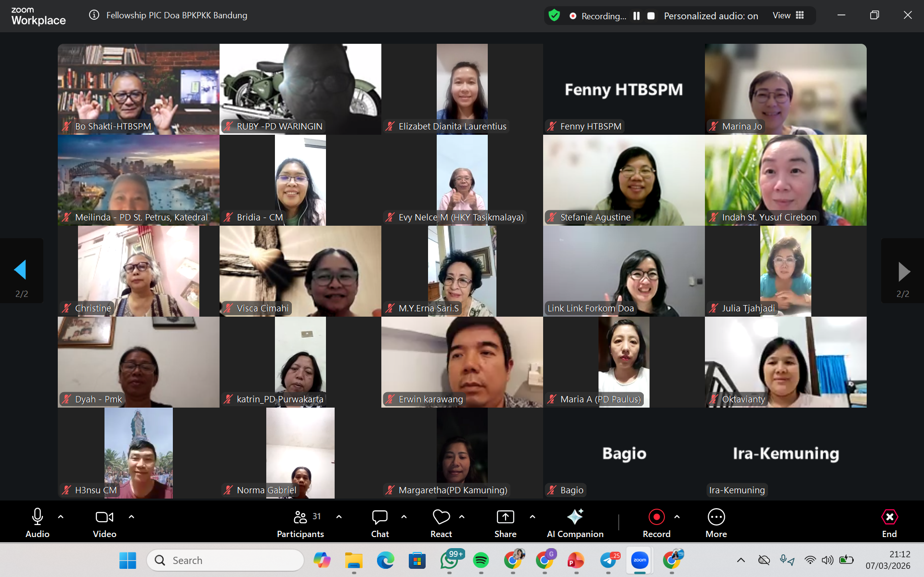Screen dimensions: 924x577
Task: Click the green encryption shield icon
Action: coord(554,15)
